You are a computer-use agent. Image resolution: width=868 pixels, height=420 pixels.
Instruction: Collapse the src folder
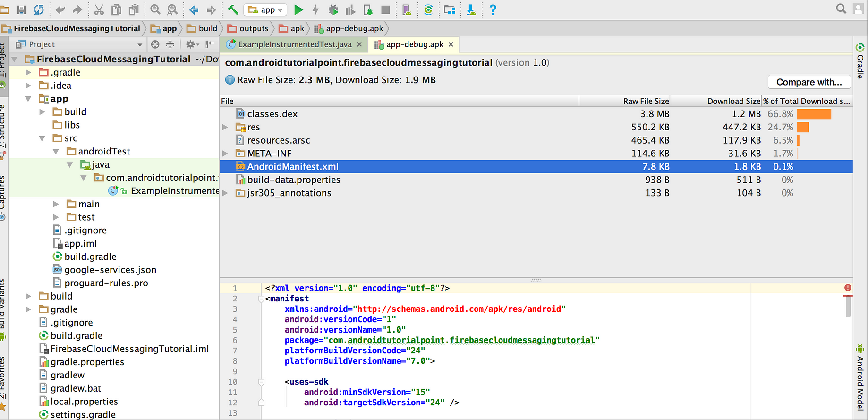[x=42, y=138]
